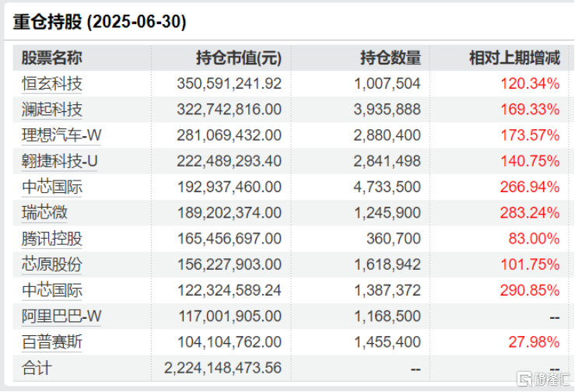Open the 芯原股份 stock link

coord(52,264)
